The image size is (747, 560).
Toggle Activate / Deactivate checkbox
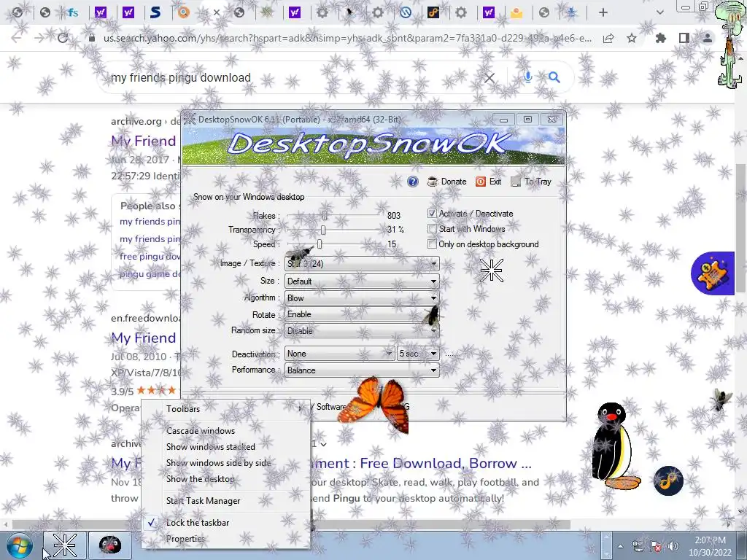click(432, 214)
